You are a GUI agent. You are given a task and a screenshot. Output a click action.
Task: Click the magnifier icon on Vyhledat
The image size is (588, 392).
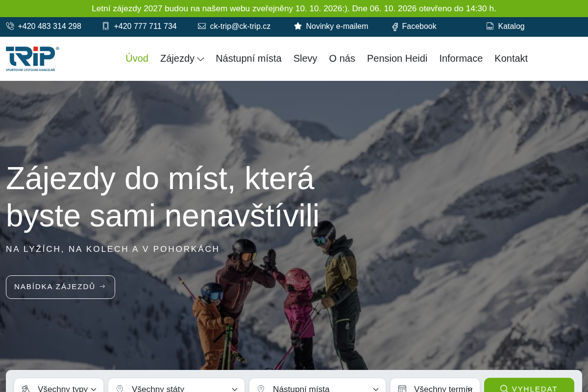(x=504, y=389)
